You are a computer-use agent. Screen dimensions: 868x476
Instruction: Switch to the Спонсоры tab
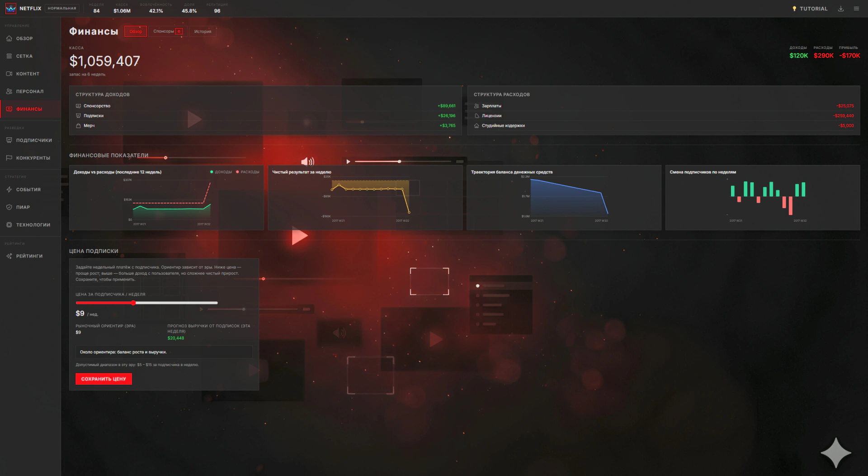168,31
